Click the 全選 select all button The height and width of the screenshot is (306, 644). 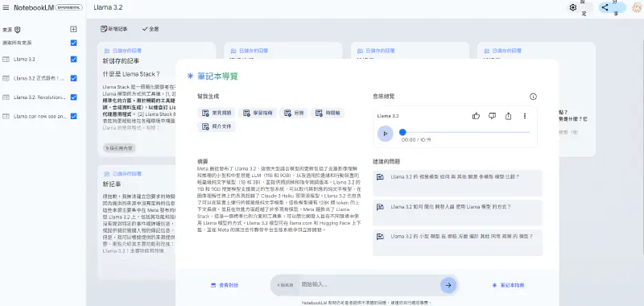(151, 29)
